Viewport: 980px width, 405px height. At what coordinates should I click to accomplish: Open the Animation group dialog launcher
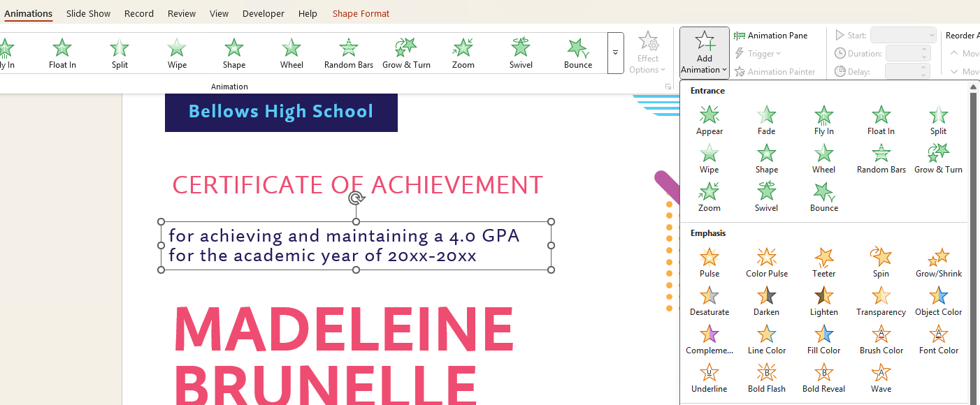point(668,87)
